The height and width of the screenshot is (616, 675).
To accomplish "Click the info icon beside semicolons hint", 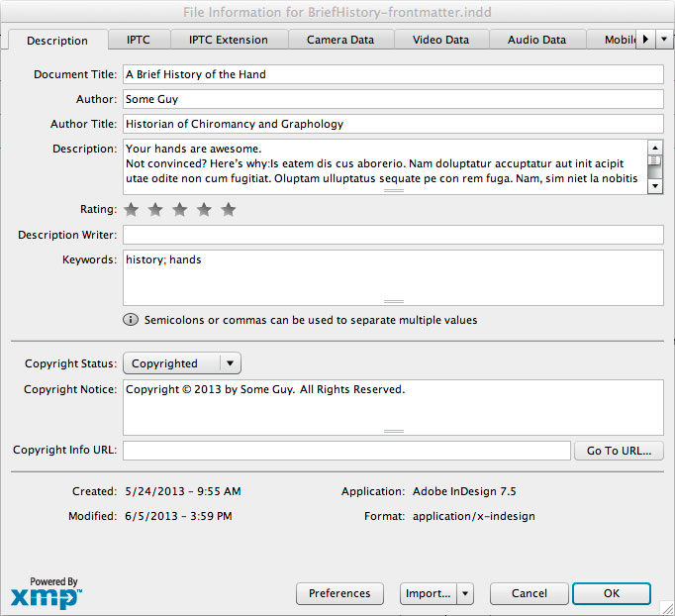I will (x=131, y=320).
